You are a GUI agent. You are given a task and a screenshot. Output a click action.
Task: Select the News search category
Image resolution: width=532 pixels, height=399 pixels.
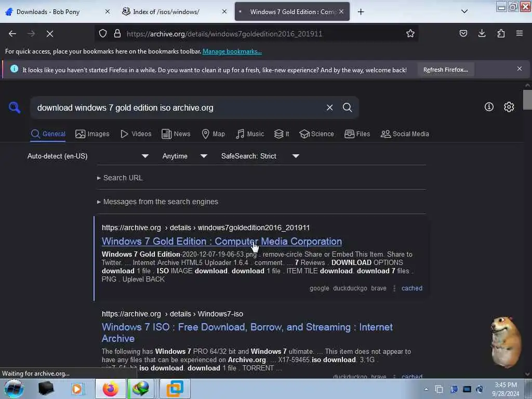coord(176,134)
